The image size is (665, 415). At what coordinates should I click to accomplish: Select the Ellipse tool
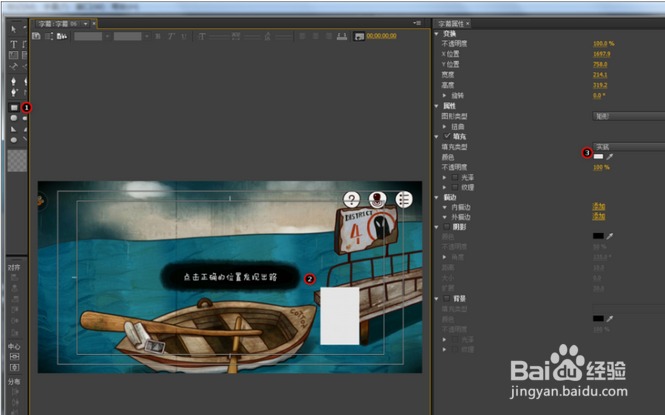[x=14, y=140]
